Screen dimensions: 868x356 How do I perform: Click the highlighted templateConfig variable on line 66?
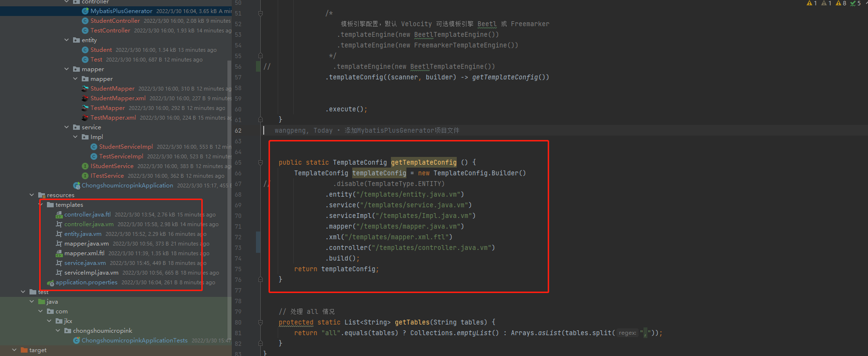(379, 173)
